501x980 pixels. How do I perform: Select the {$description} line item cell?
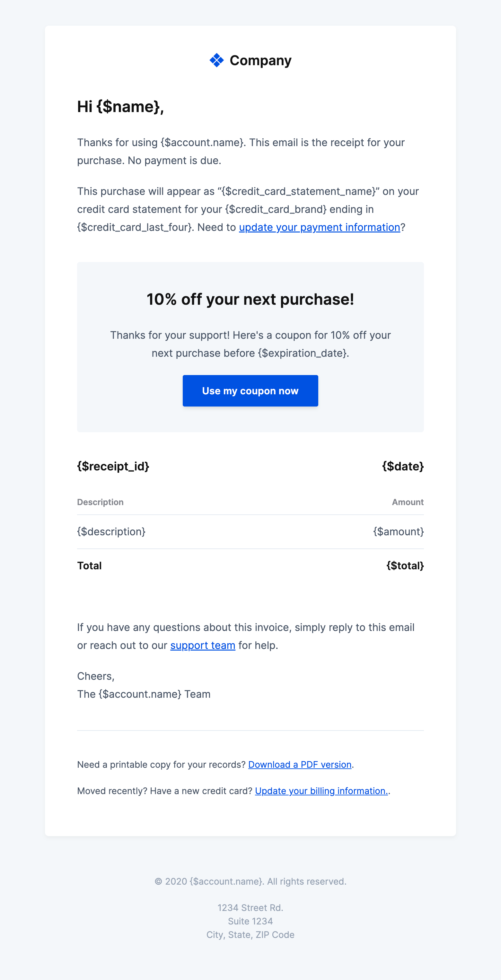point(111,531)
